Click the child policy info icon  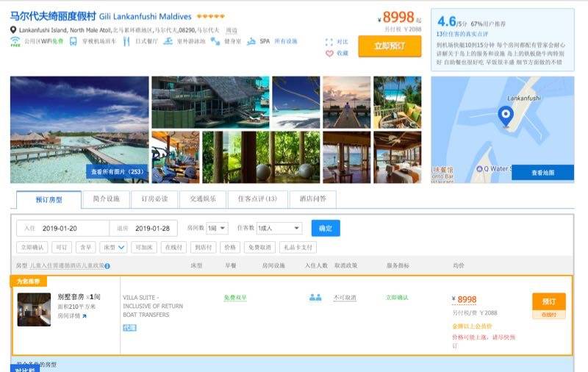107,266
